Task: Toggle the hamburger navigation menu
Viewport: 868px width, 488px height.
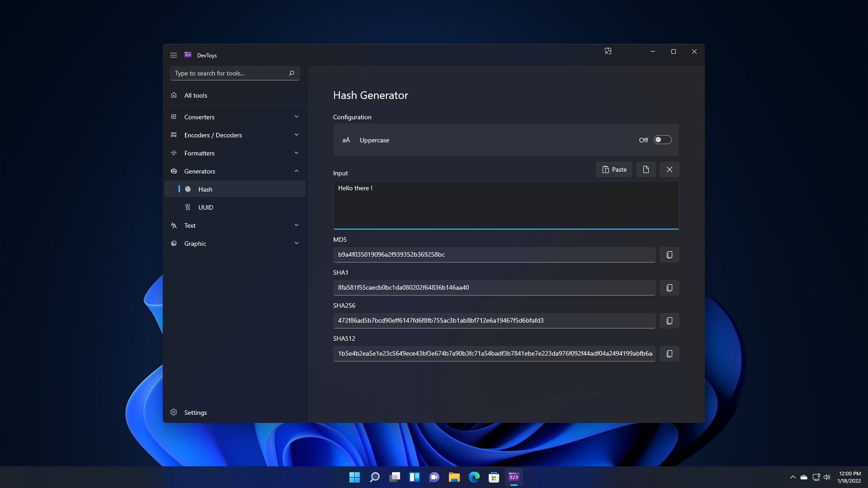Action: click(174, 55)
